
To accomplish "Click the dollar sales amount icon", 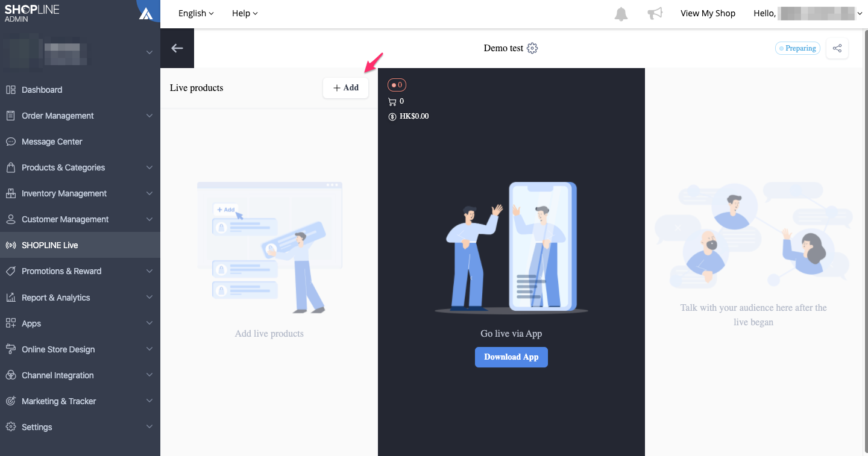I will point(392,116).
